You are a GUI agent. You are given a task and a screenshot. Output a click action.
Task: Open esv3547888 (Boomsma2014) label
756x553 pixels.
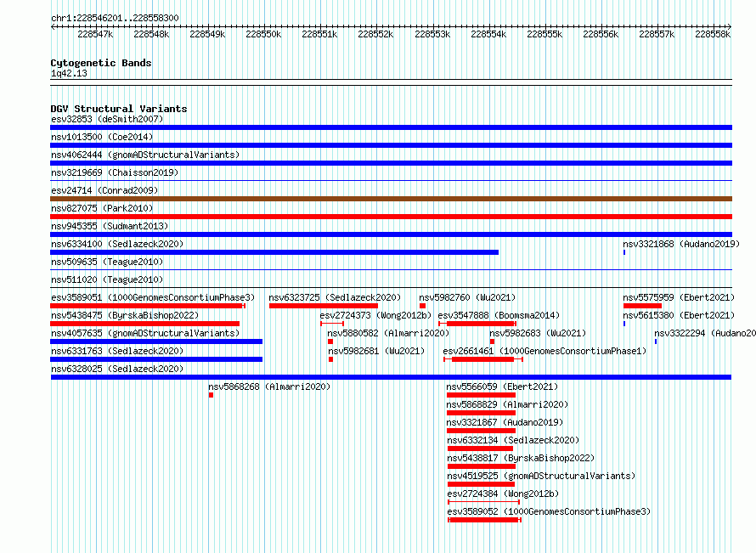tap(499, 315)
